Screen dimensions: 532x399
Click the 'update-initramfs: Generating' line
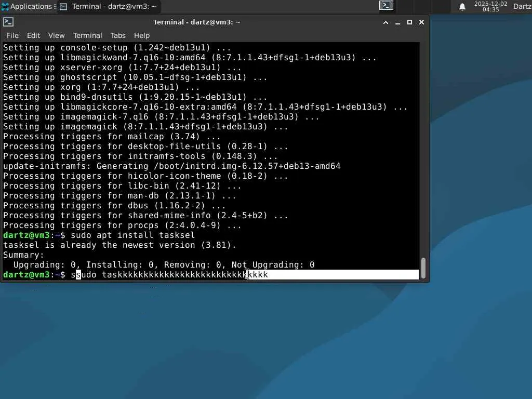[x=171, y=166]
